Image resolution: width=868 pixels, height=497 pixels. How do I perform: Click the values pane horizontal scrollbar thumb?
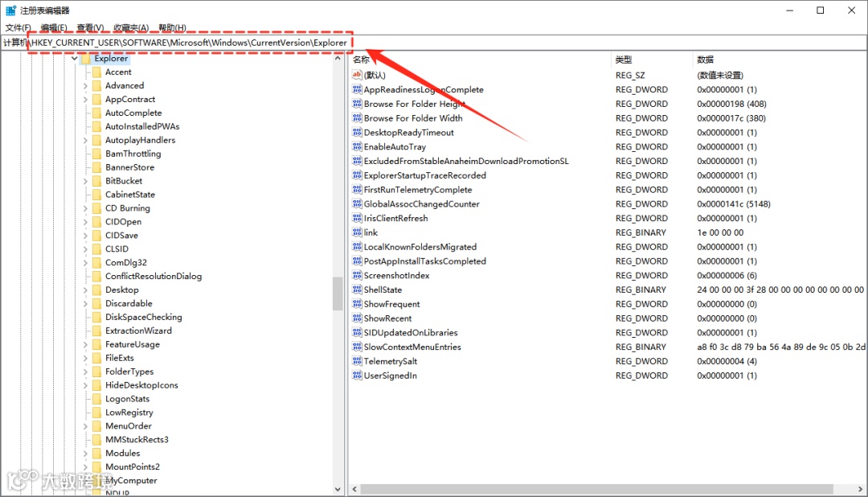coord(596,489)
